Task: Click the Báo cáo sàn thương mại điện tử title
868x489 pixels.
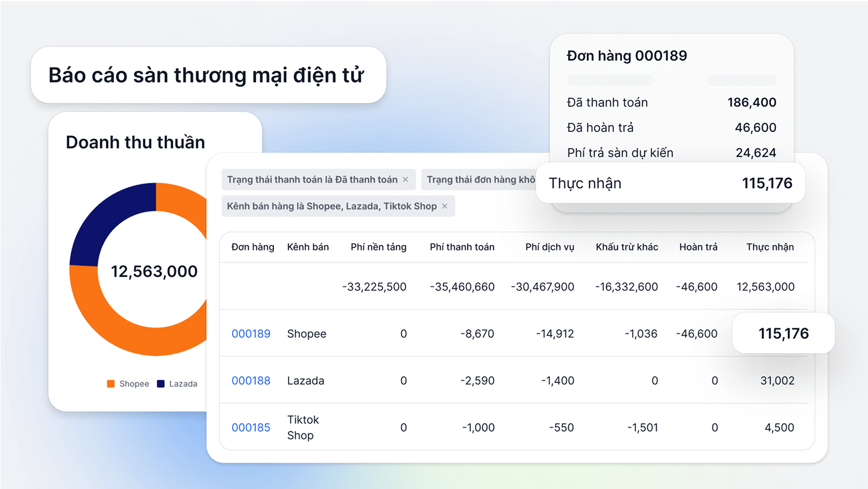Action: tap(206, 75)
